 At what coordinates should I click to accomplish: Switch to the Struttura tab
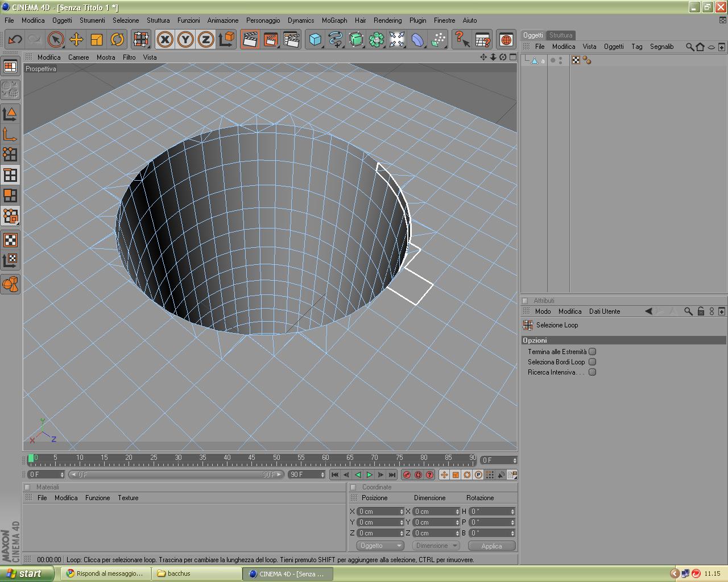tap(560, 35)
